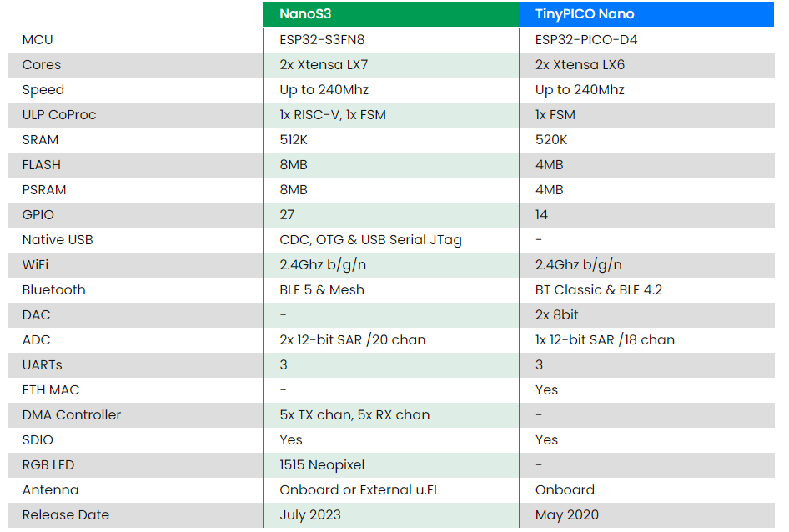Click the GPIO row label
This screenshot has height=532, width=789.
click(x=38, y=215)
